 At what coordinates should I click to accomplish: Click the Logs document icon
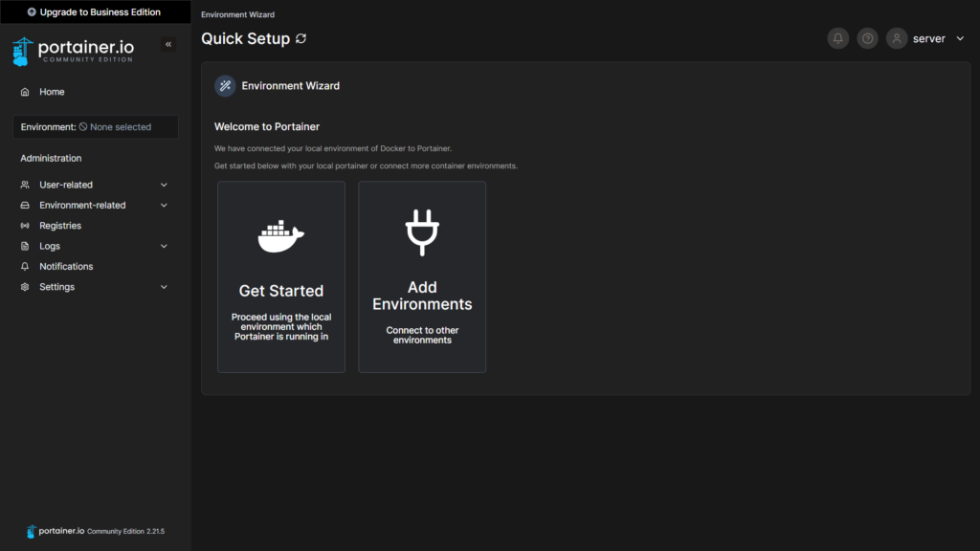click(x=25, y=246)
